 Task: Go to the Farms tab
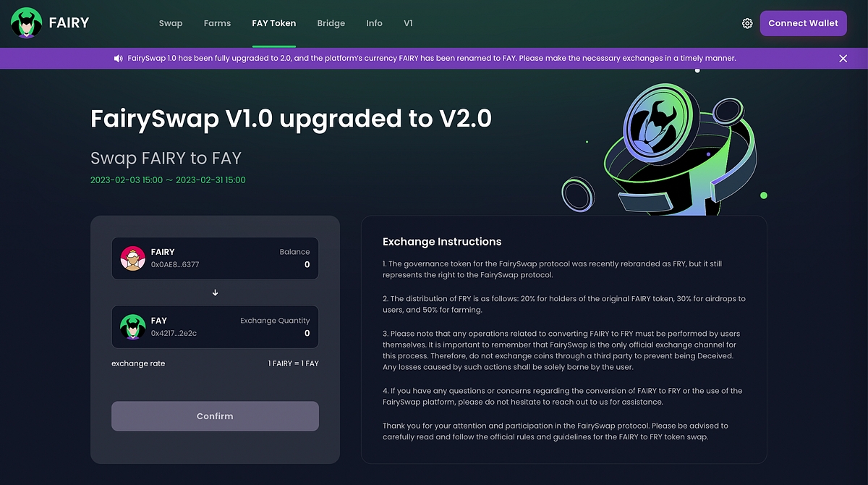[217, 23]
